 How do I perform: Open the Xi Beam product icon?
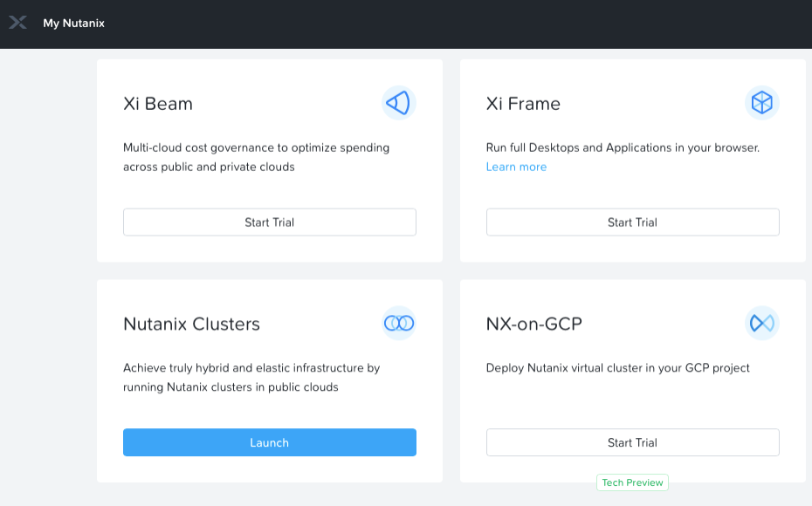pos(399,103)
